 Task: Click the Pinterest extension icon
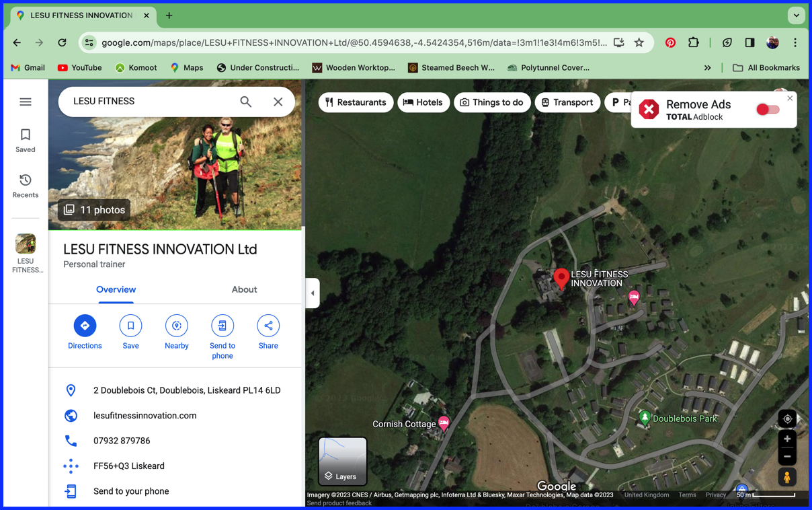click(670, 42)
